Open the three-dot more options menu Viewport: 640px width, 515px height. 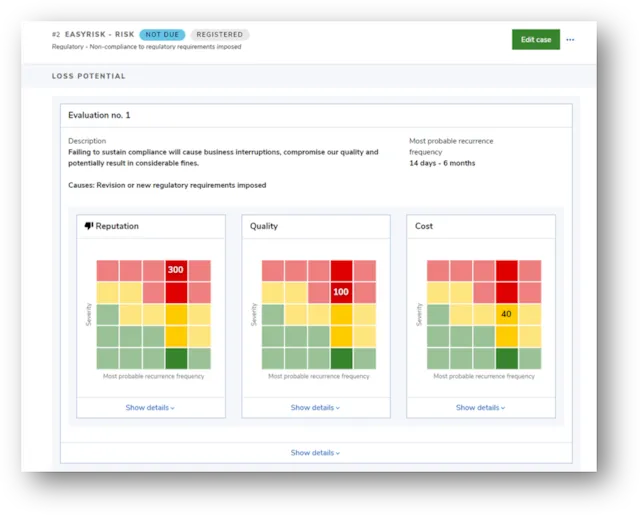[x=570, y=40]
